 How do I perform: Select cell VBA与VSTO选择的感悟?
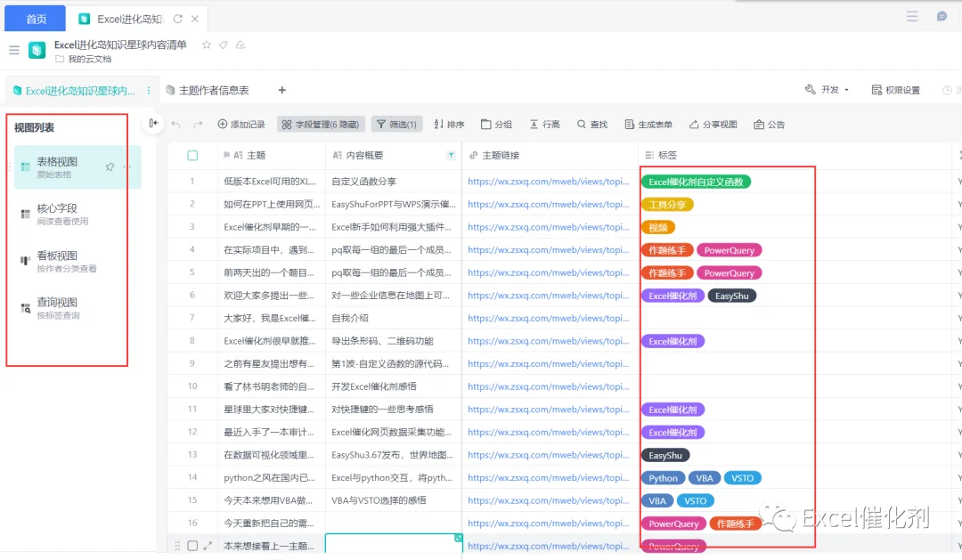click(x=394, y=500)
